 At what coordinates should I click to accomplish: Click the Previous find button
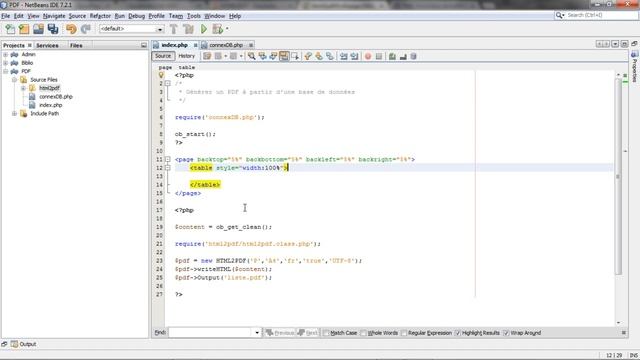(279, 333)
